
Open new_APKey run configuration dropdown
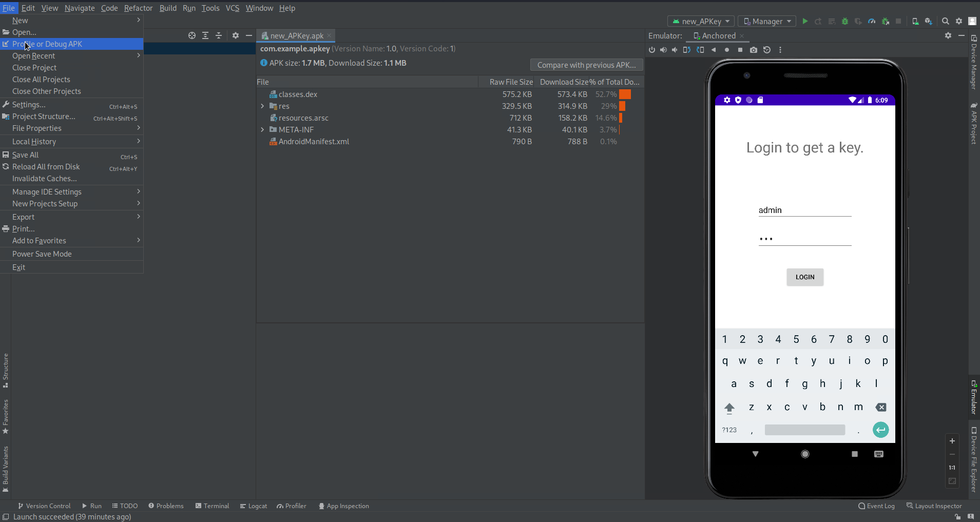[701, 21]
